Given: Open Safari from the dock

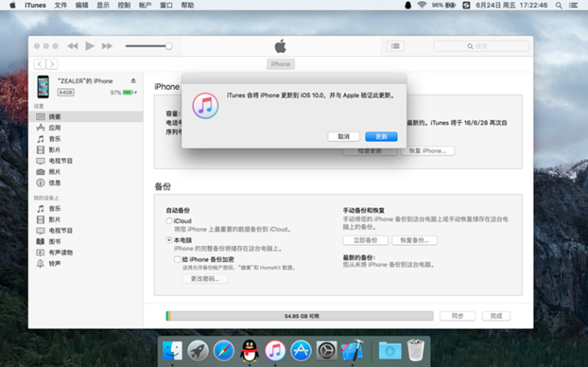Looking at the screenshot, I should pos(224,350).
